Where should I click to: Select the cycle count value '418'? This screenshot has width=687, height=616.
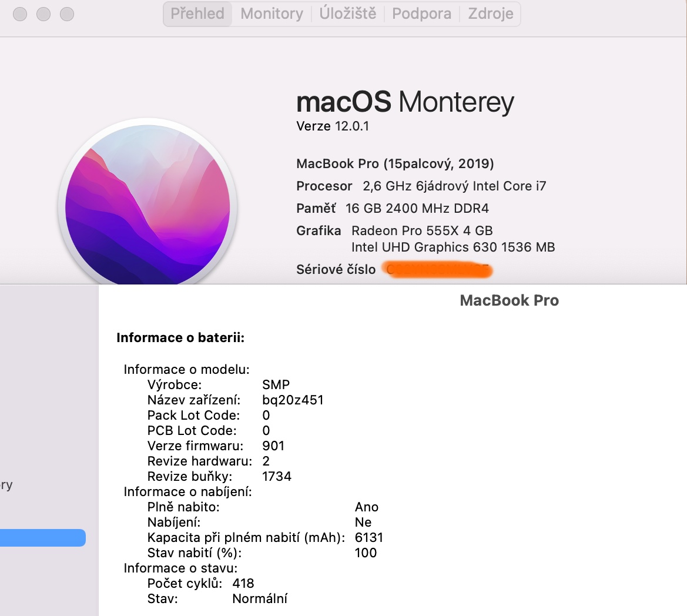coord(243,584)
